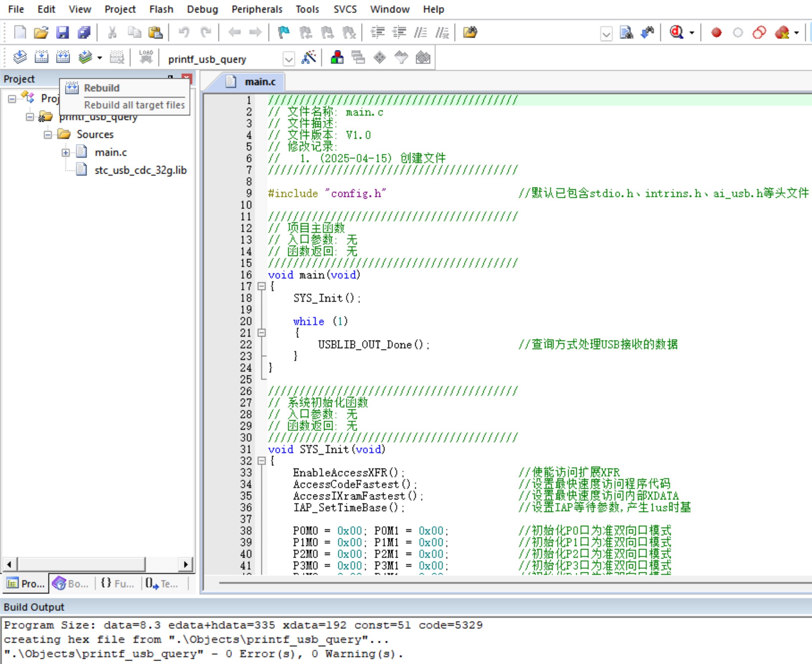Insert breakpoint with the red dot
This screenshot has width=812, height=664.
(x=716, y=33)
